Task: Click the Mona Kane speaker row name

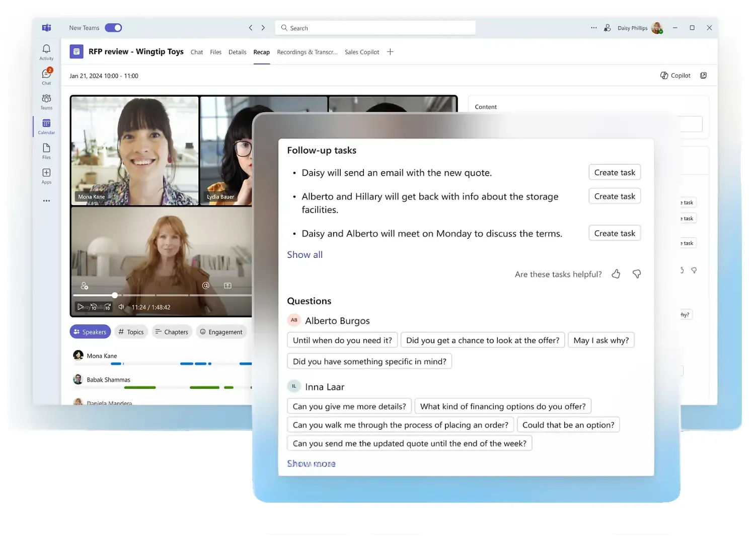Action: pos(102,356)
